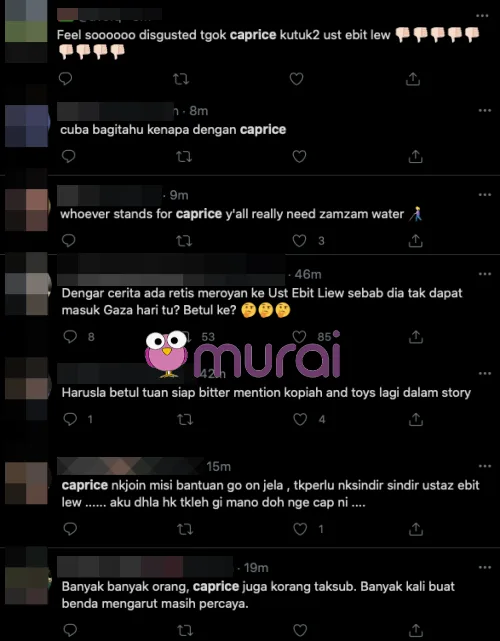Screen dimensions: 500x641
Task: Share the 'Dengar cerita ada retis' tweet
Action: [416, 337]
